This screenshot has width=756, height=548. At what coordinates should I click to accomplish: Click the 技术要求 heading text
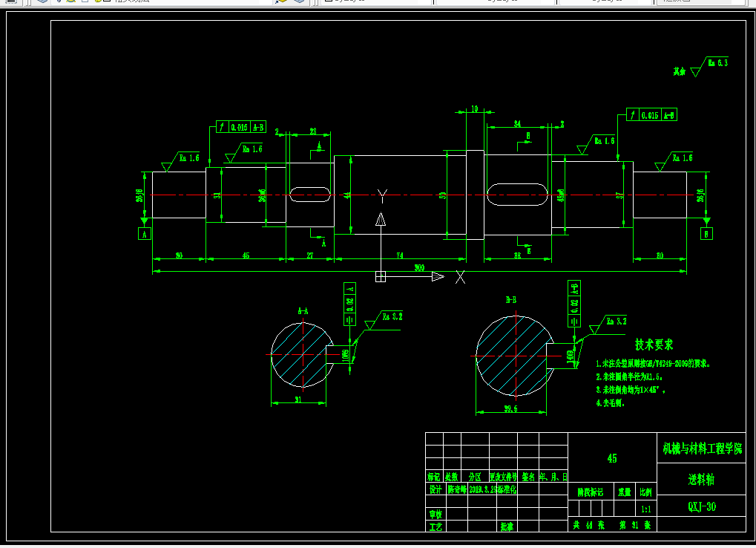[654, 345]
